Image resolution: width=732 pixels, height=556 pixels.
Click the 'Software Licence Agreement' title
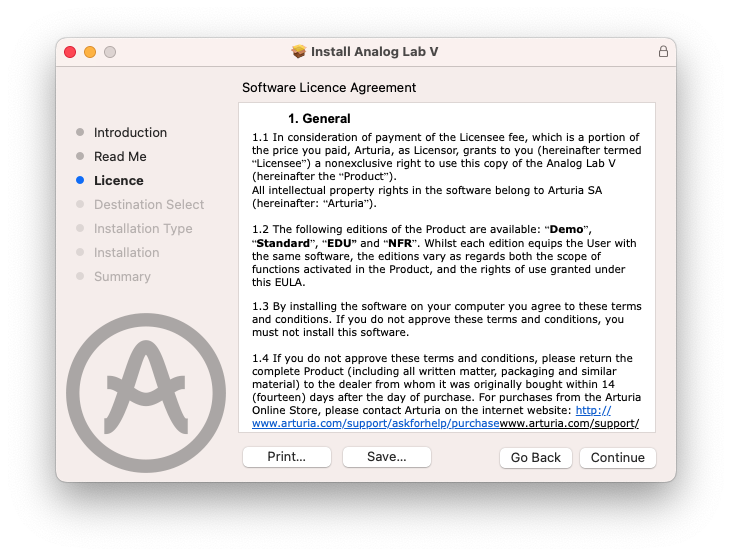point(329,88)
